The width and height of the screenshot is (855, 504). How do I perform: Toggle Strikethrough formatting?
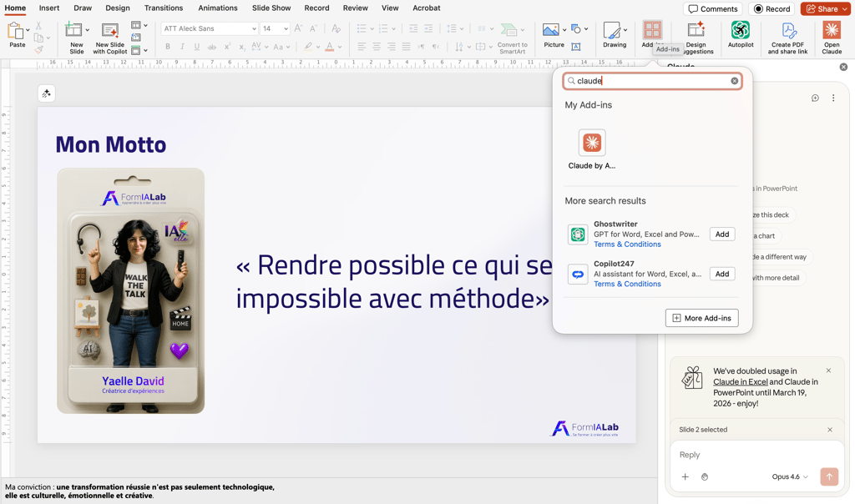point(211,47)
